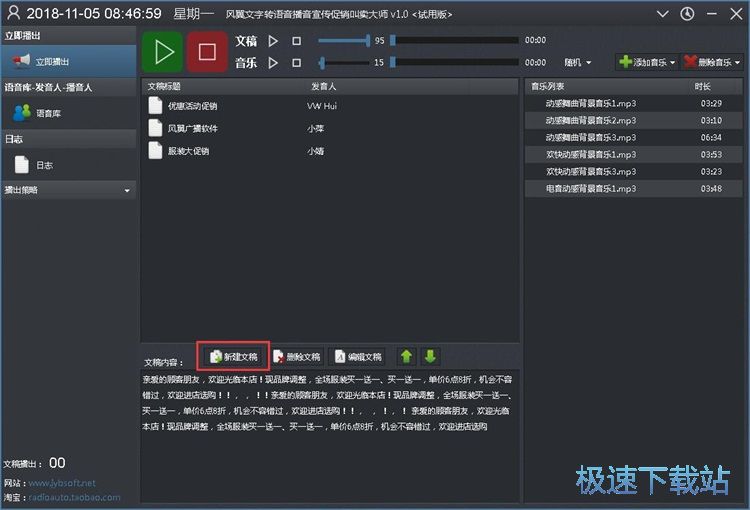
Task: Click the user profile icon in title bar
Action: [13, 13]
